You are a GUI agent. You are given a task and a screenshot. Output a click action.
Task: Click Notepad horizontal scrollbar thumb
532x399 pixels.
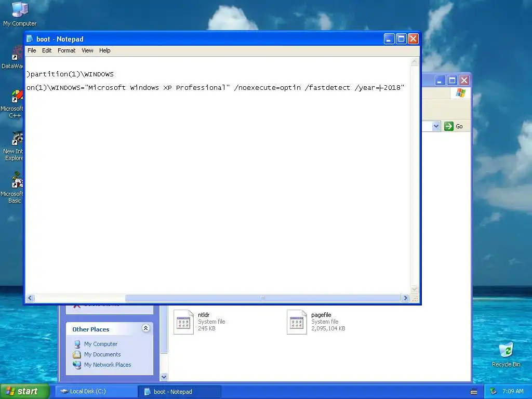tap(262, 298)
